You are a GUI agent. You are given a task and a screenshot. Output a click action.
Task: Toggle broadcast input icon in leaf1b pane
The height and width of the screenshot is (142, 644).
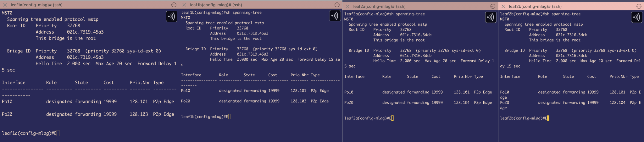click(x=335, y=16)
